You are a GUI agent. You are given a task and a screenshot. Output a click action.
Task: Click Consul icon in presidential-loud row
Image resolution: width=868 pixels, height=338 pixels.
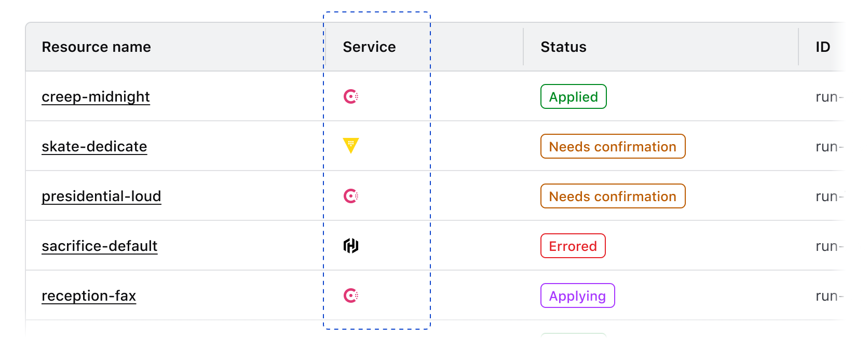pos(351,196)
